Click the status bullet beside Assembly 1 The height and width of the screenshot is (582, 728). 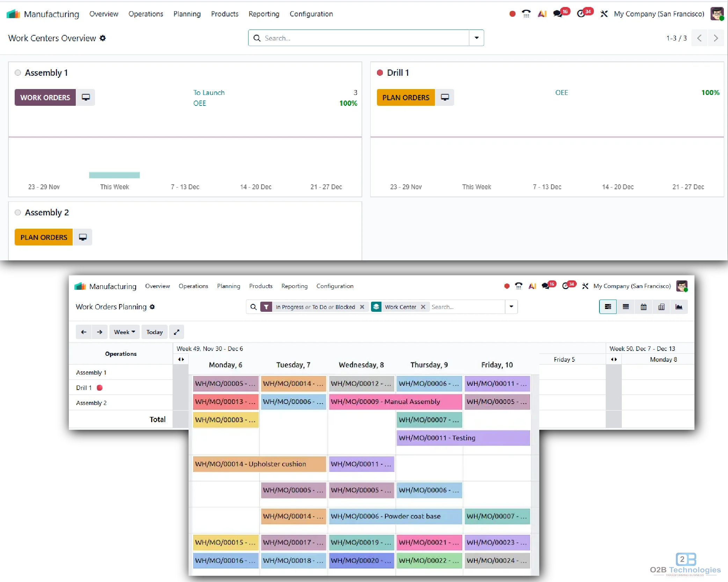click(x=17, y=72)
